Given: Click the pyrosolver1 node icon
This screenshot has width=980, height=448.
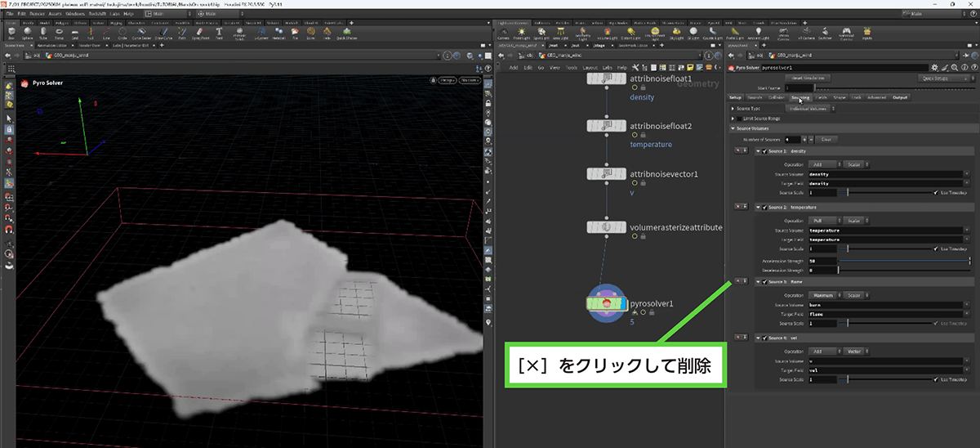Looking at the screenshot, I should [606, 303].
